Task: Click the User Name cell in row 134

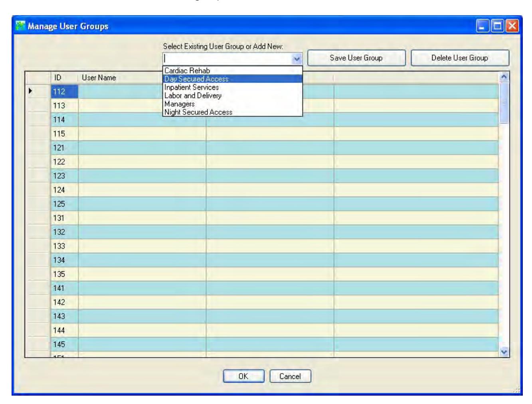Action: pyautogui.click(x=142, y=260)
